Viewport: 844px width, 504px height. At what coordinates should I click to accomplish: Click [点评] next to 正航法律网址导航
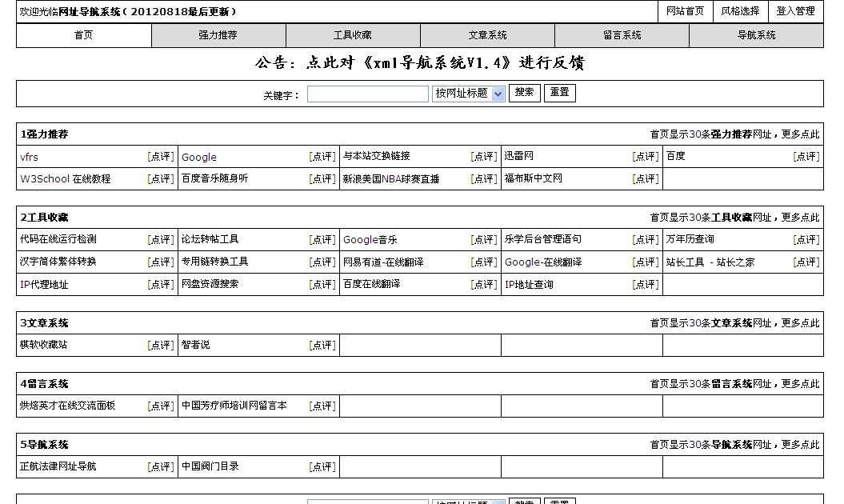click(x=161, y=467)
